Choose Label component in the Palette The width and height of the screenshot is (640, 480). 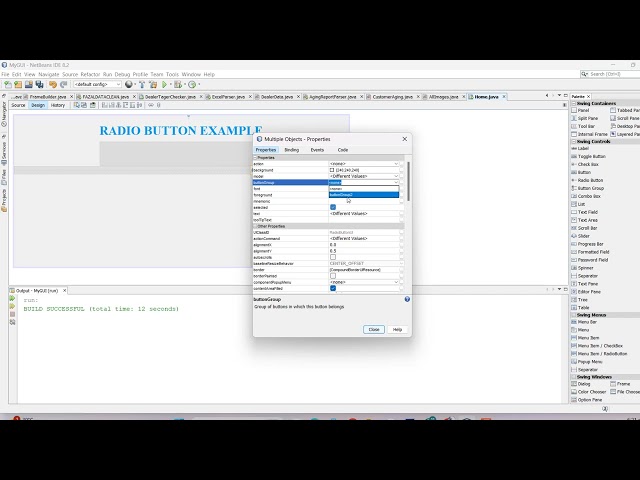coord(583,148)
